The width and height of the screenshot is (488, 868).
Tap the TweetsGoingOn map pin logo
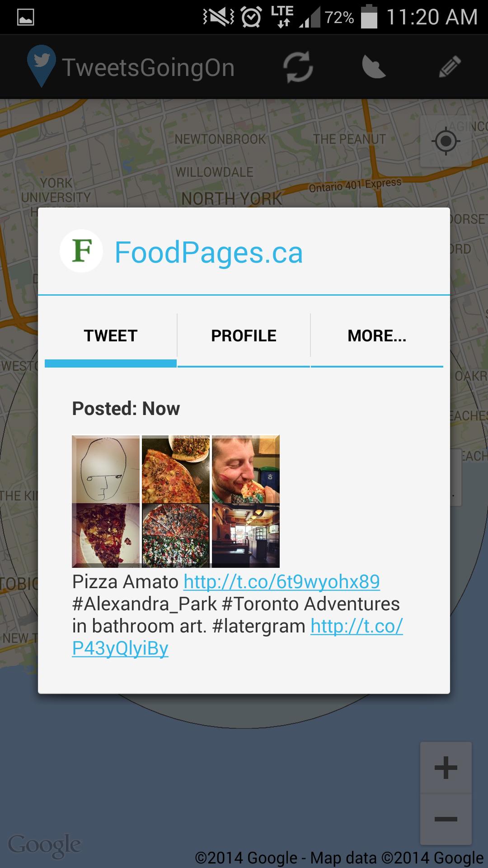pos(41,66)
